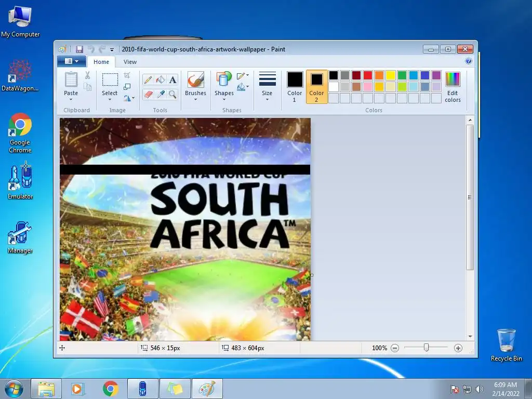Click the Redo arrow in quick access toolbar
The image size is (532, 399).
pos(102,49)
